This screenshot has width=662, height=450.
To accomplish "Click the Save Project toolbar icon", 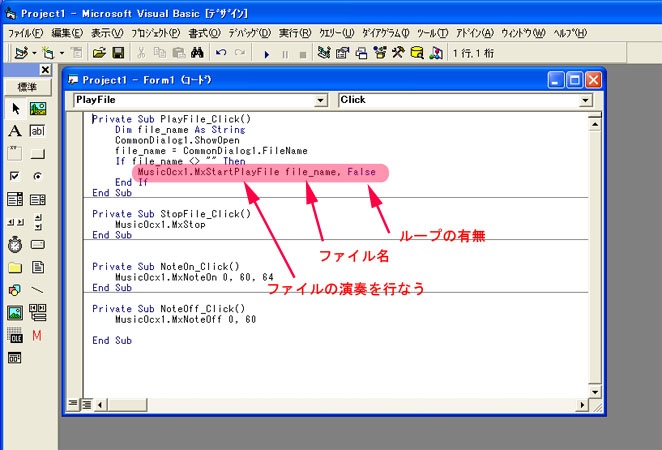I will (x=118, y=52).
